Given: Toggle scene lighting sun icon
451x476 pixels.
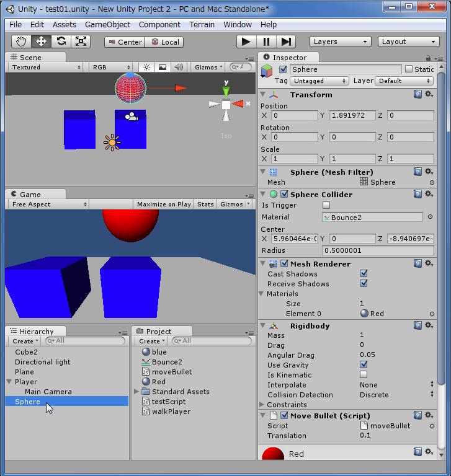Looking at the screenshot, I should [146, 68].
